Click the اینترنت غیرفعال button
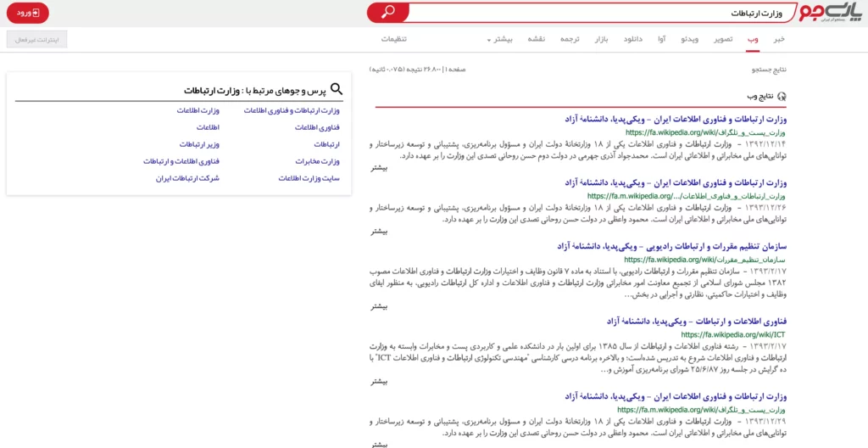868x448 pixels. (37, 39)
